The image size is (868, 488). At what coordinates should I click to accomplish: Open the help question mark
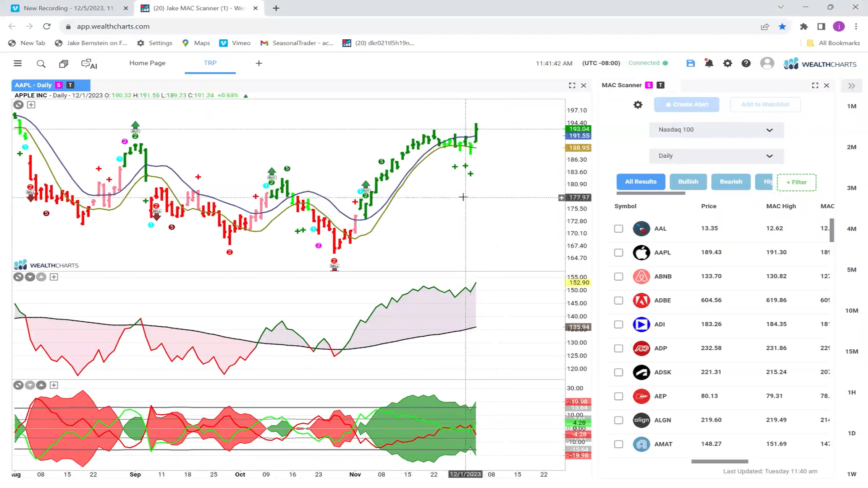pyautogui.click(x=746, y=63)
